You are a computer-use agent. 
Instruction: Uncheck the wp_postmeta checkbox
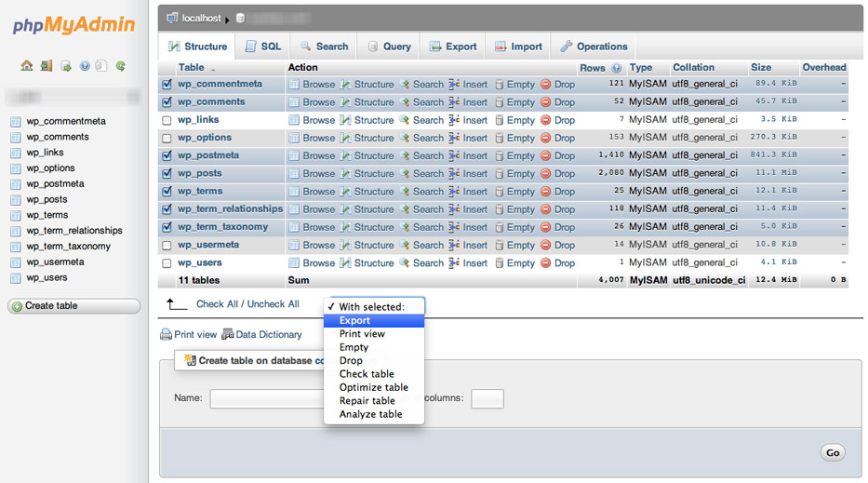click(x=167, y=155)
